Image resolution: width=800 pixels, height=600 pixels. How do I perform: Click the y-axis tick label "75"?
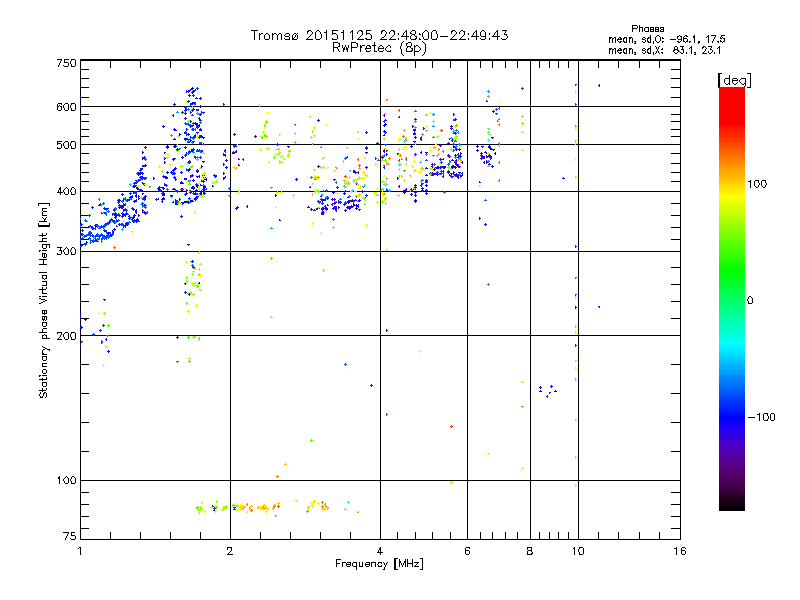(70, 536)
